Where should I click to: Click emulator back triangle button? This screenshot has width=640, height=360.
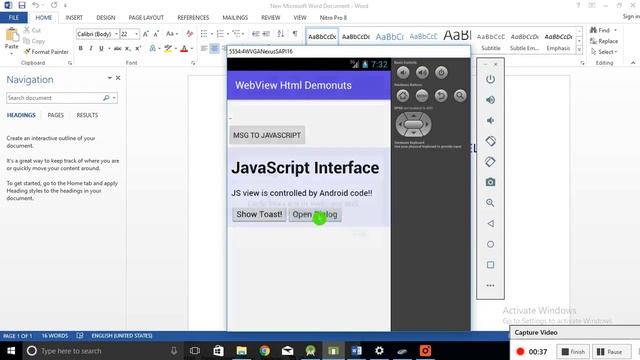coord(490,224)
